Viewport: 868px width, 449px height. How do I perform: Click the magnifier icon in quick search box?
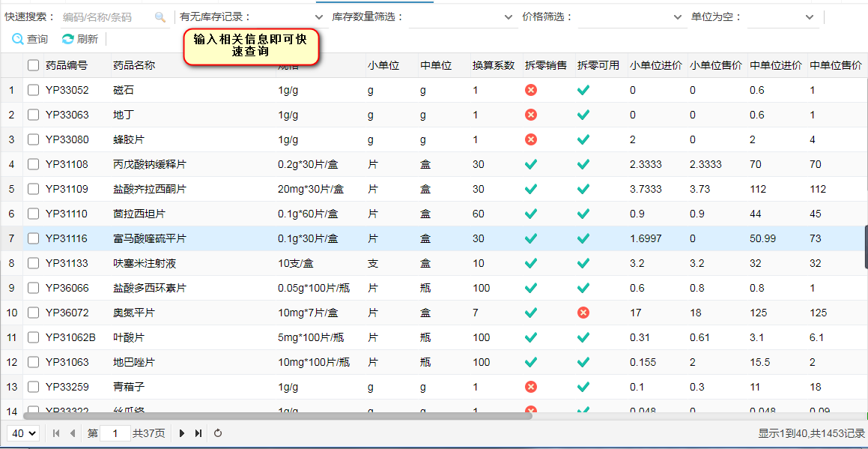[x=160, y=17]
